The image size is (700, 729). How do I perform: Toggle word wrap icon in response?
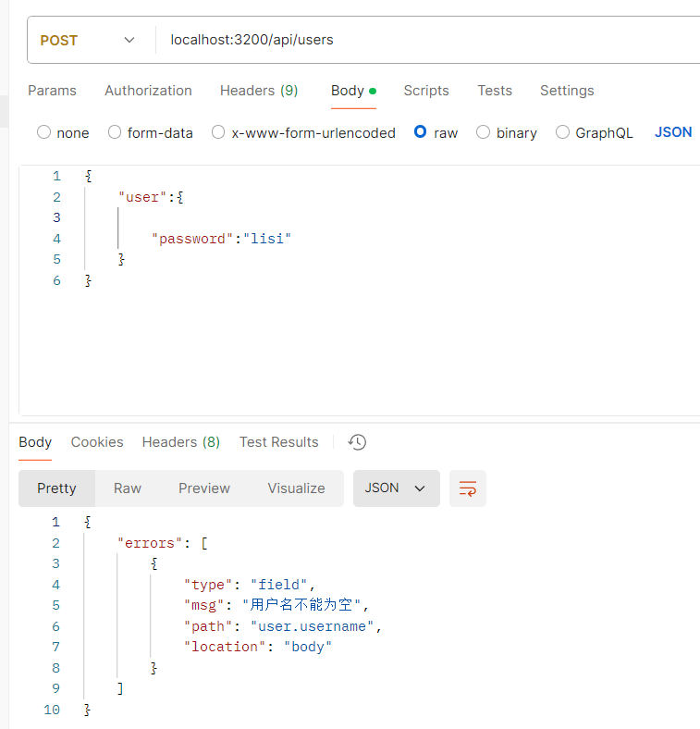coord(468,488)
